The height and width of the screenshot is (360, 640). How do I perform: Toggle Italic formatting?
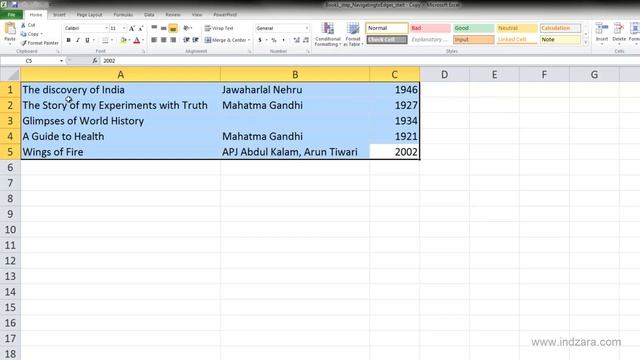coord(78,40)
